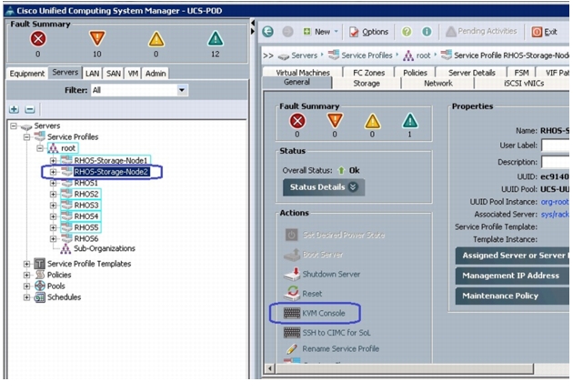Expand RHOS-Storage-Node1 in the tree
The height and width of the screenshot is (392, 573).
pos(53,161)
